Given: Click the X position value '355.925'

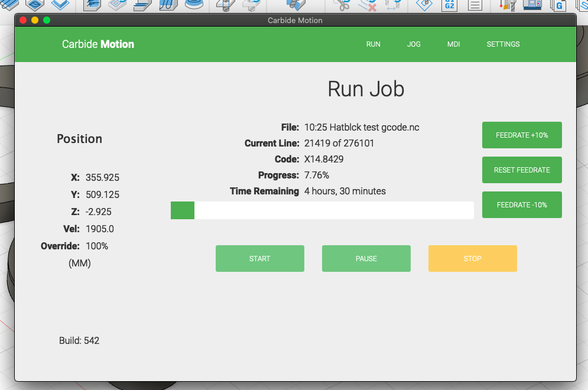Looking at the screenshot, I should click(x=102, y=177).
